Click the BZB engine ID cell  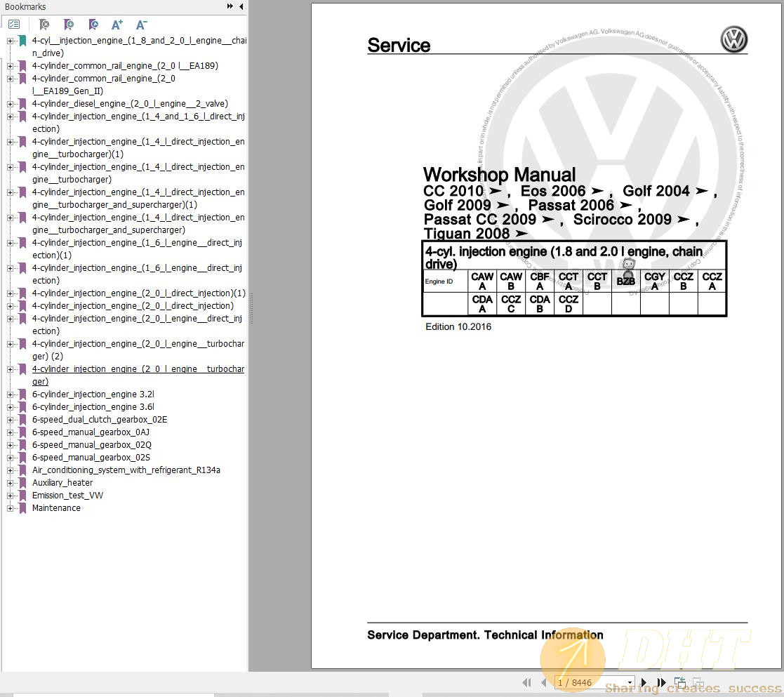[625, 281]
